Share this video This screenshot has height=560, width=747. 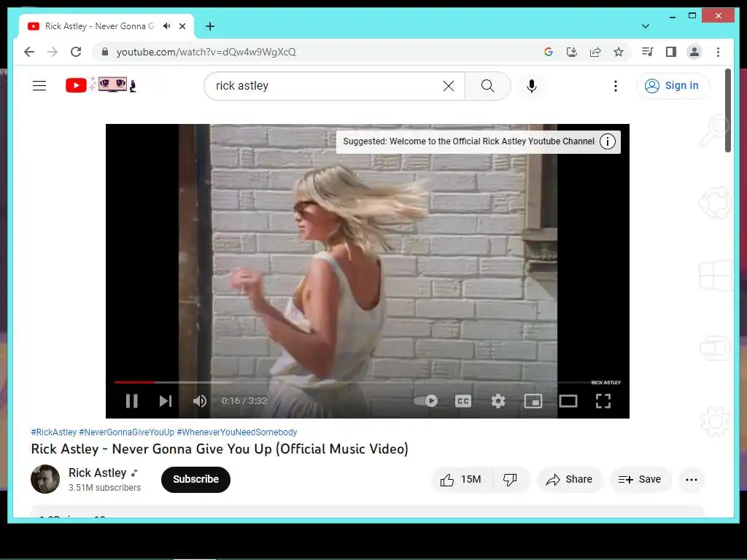570,480
